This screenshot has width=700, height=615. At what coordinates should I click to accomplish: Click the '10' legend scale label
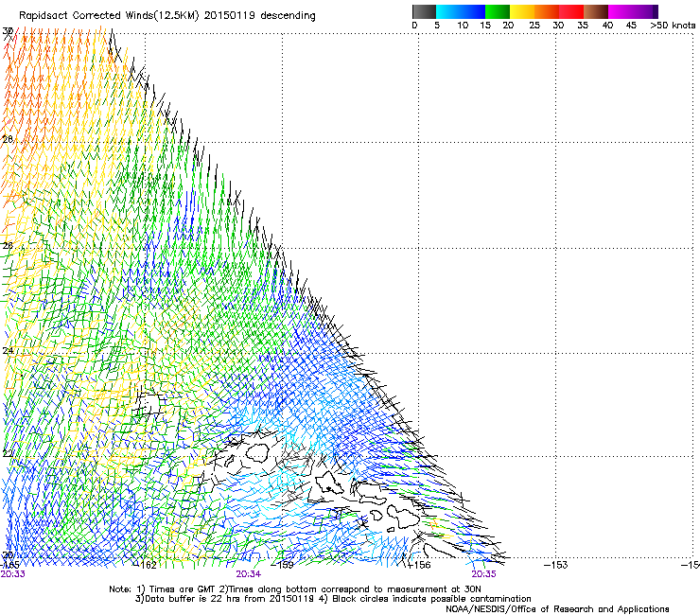pos(463,26)
